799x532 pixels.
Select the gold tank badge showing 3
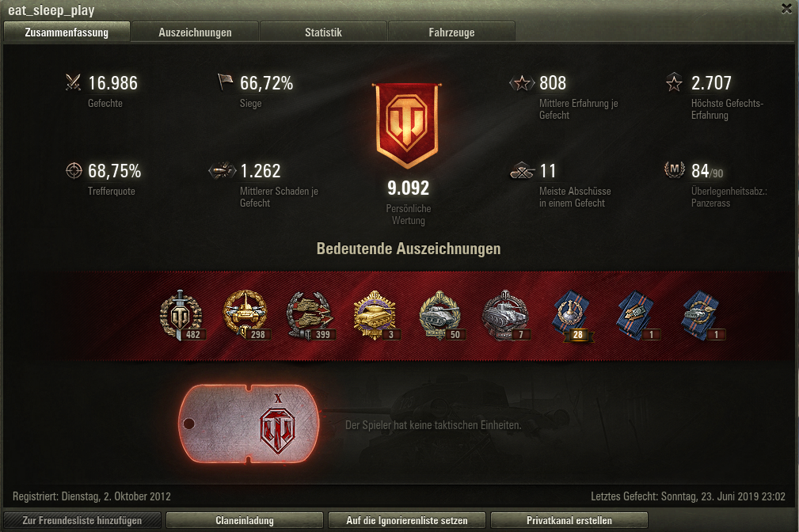tap(375, 315)
